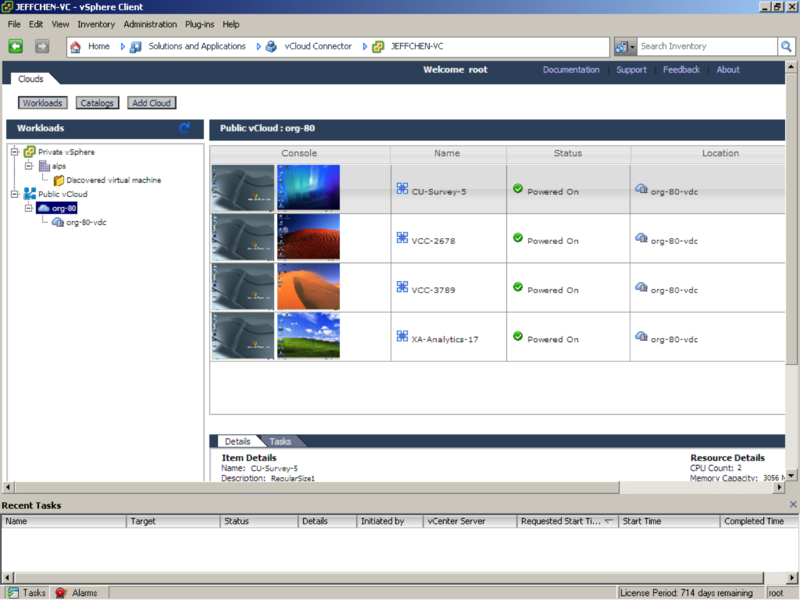This screenshot has width=800, height=600.
Task: Collapse the Private vSphere tree node
Action: (x=15, y=152)
